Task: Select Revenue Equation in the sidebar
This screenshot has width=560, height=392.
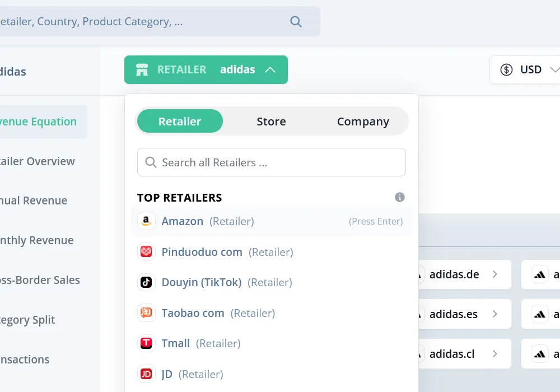Action: [39, 122]
